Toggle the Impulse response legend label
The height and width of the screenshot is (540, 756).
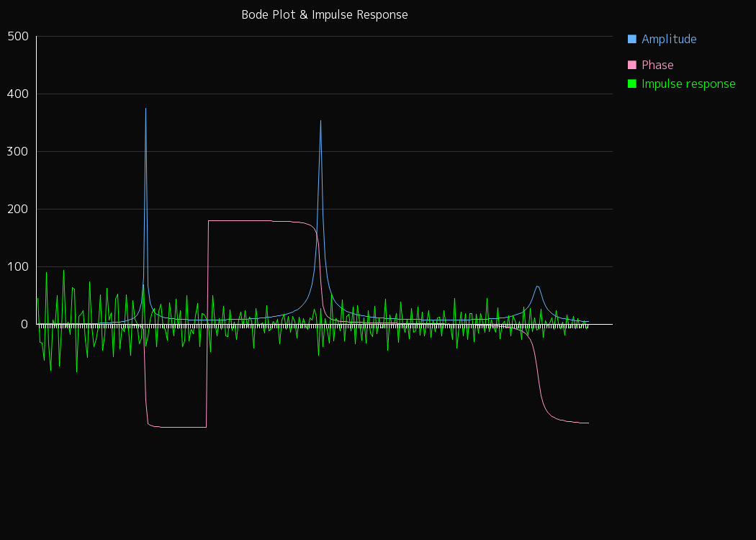688,84
